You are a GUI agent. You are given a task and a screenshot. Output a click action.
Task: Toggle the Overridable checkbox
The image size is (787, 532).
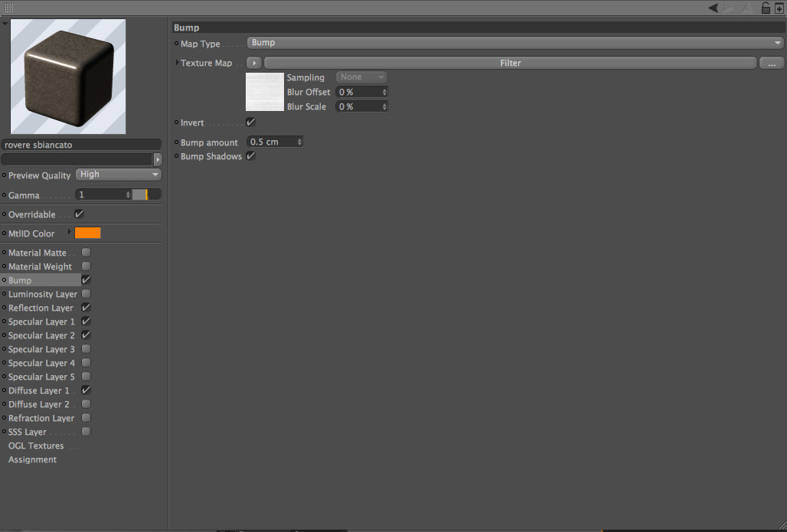click(80, 214)
